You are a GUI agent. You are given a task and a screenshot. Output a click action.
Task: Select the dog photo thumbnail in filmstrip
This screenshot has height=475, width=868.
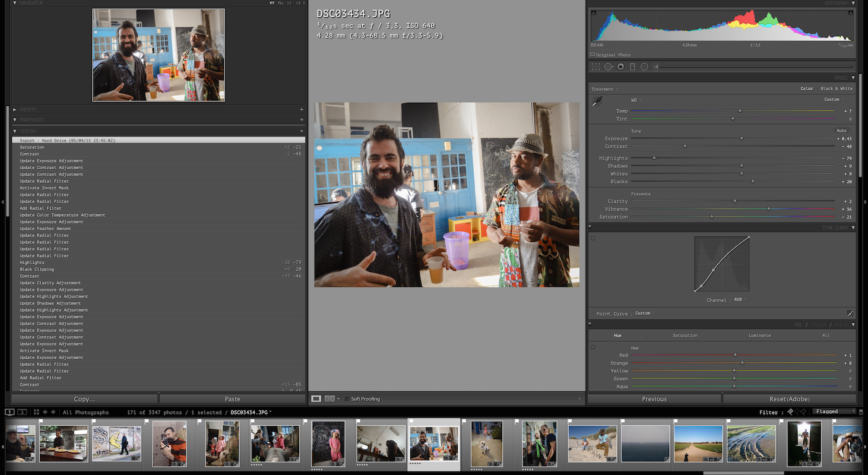[486, 443]
